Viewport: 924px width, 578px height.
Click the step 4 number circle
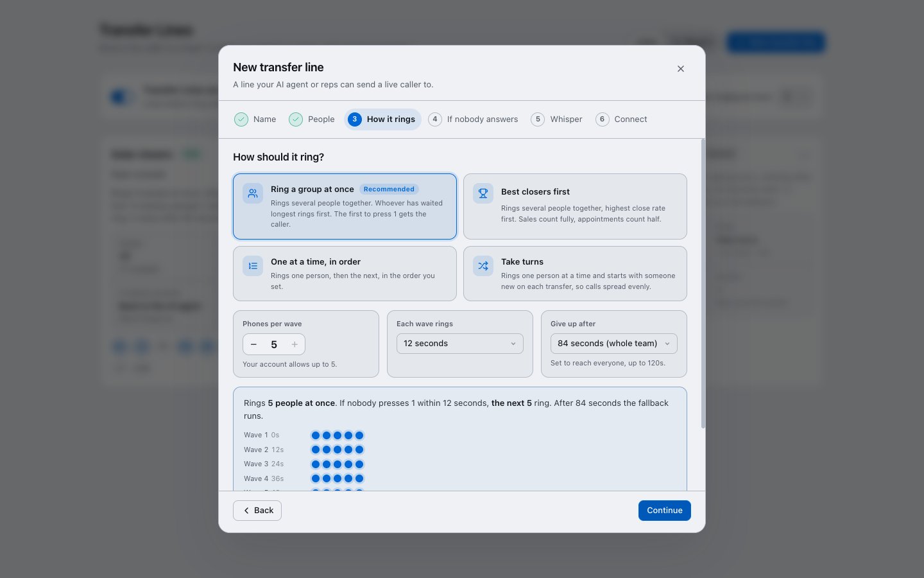pos(435,119)
